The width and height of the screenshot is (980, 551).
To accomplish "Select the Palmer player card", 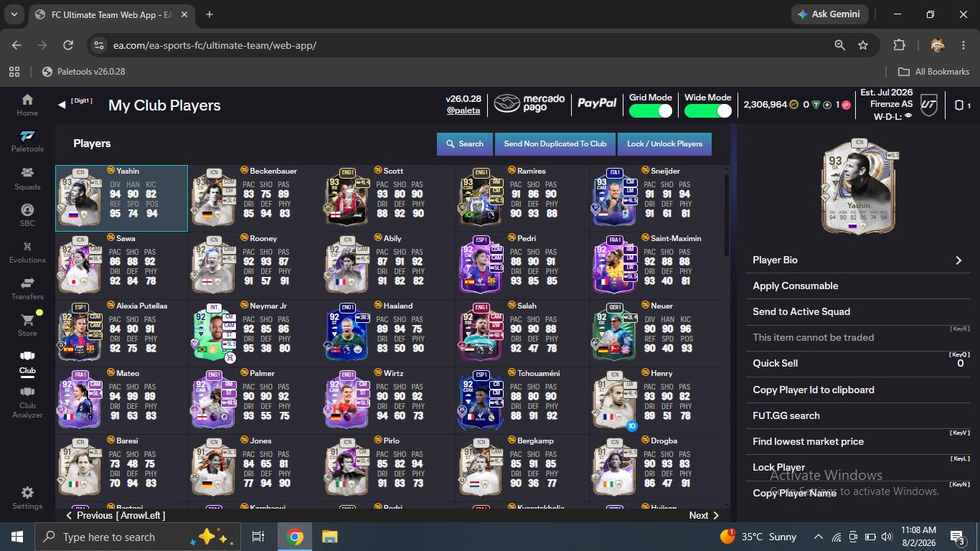I will pyautogui.click(x=255, y=400).
